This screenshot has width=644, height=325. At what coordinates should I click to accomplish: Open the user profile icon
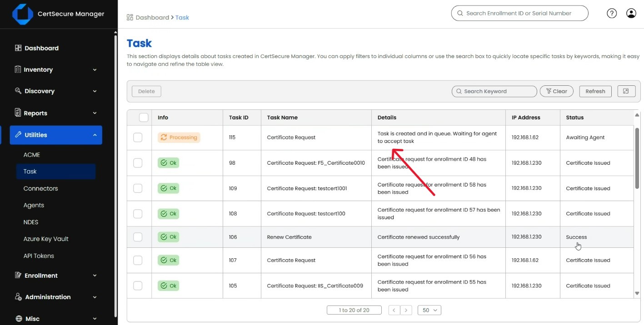tap(631, 13)
